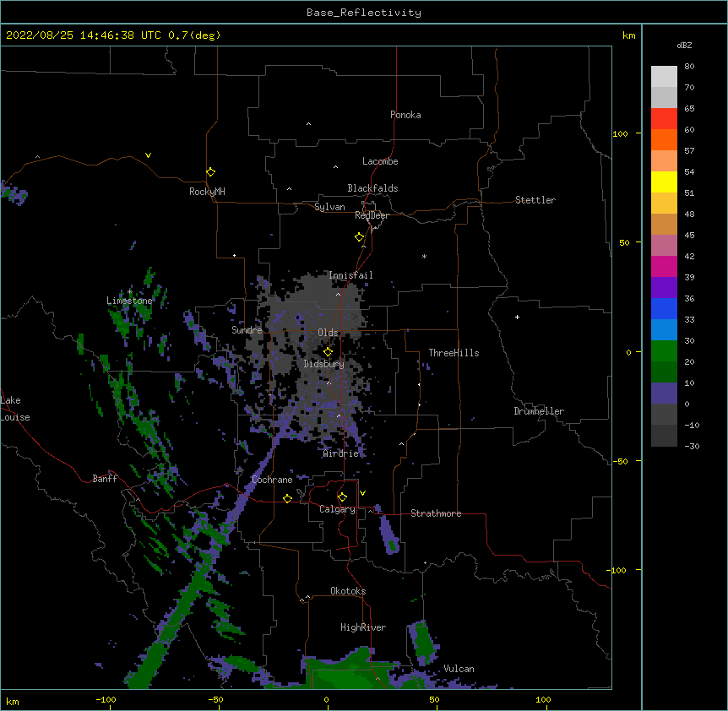This screenshot has height=711, width=728.
Task: Click the Innisfail city label
Action: [x=350, y=275]
